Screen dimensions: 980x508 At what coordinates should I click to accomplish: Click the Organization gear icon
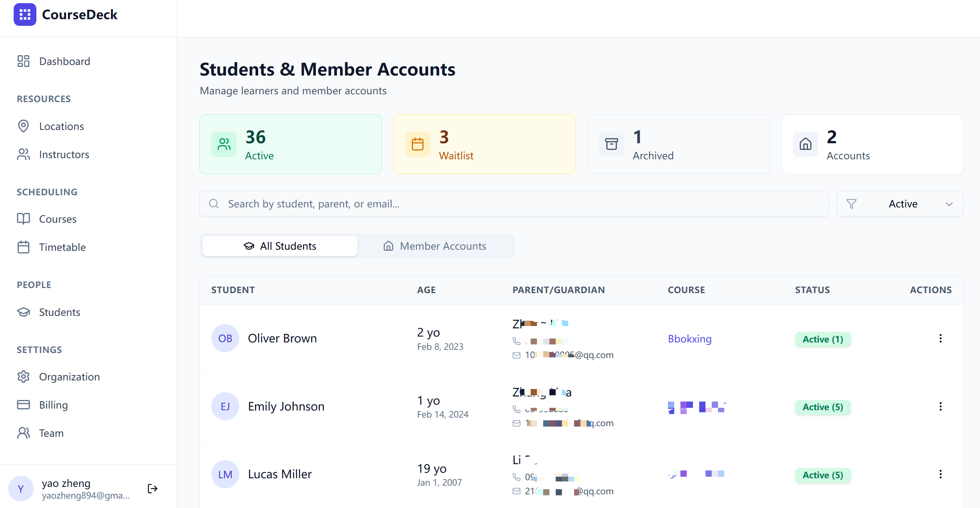[x=23, y=377]
